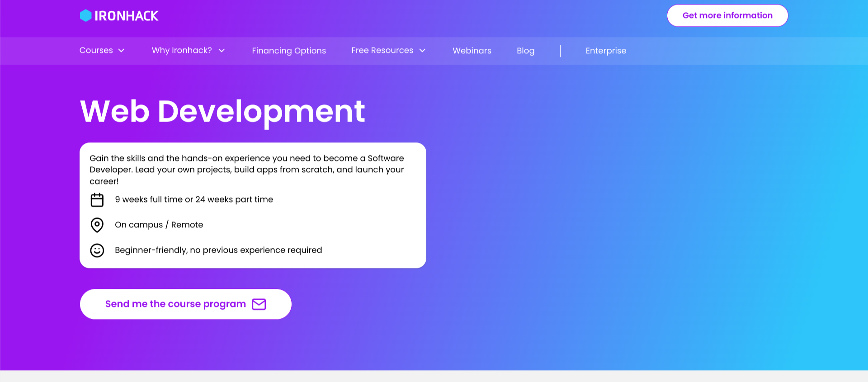
Task: Click the envelope icon in the course program button
Action: [x=259, y=304]
